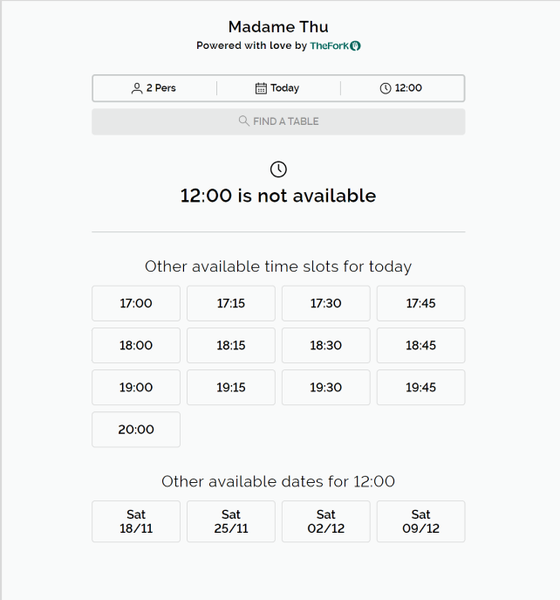The image size is (560, 600).
Task: Select the 17:00 time slot
Action: click(x=136, y=303)
